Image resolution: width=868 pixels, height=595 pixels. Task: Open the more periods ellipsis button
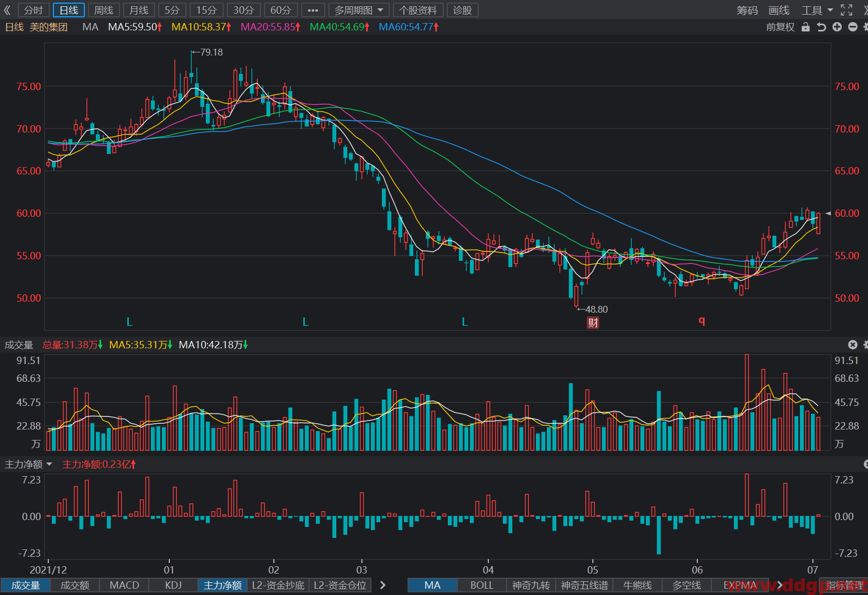pyautogui.click(x=313, y=10)
